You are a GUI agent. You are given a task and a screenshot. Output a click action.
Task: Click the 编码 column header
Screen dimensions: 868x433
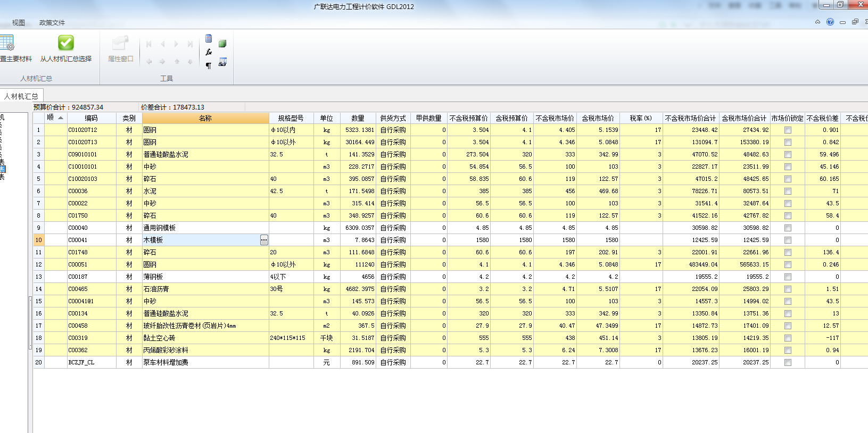pyautogui.click(x=92, y=118)
